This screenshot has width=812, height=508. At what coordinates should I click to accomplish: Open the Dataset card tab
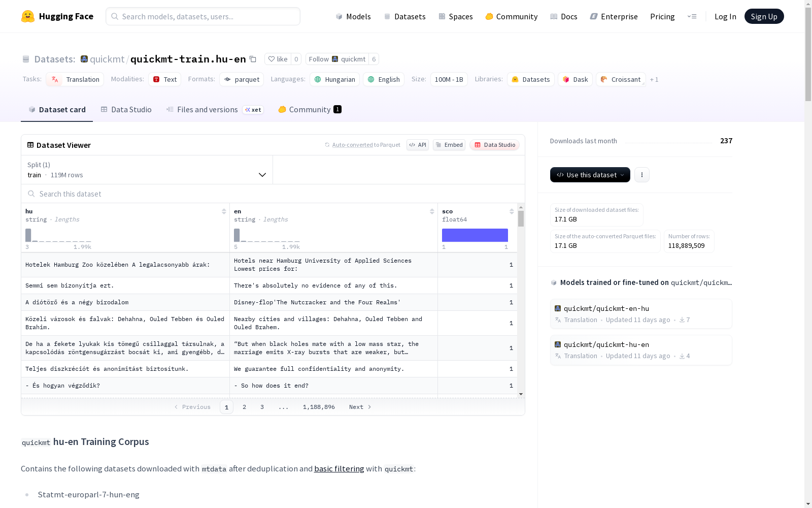click(57, 110)
